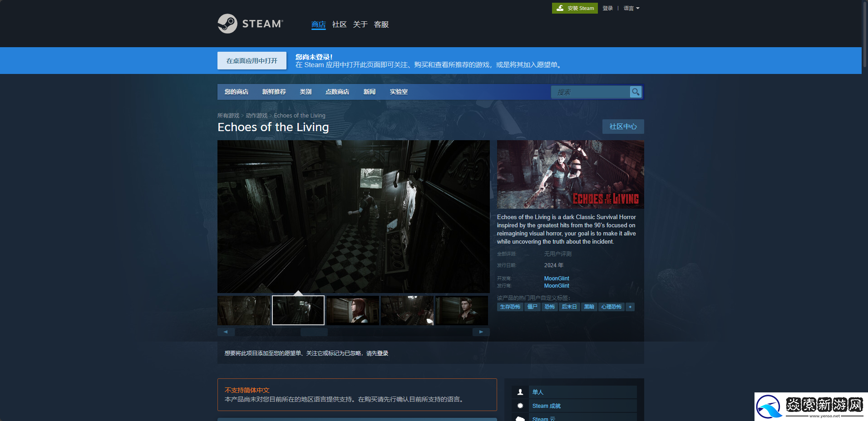
Task: Click the 生存恐怖 tag
Action: [510, 307]
